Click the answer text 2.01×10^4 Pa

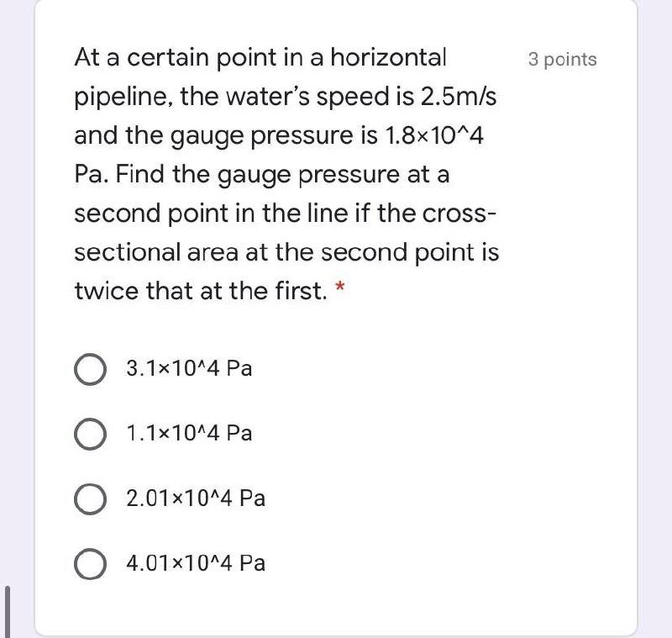point(195,498)
